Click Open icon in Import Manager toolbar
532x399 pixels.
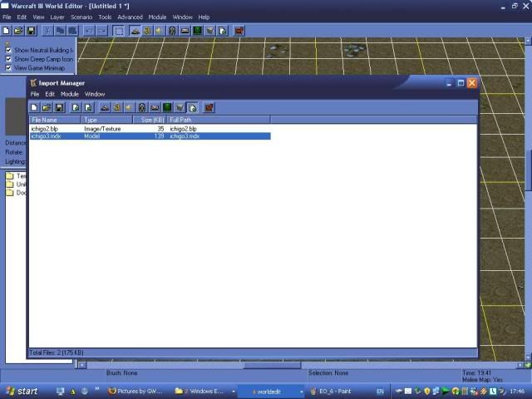coord(47,108)
